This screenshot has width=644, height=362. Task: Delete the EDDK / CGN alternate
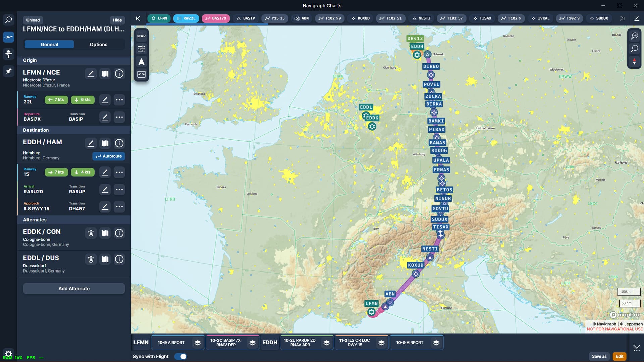pyautogui.click(x=91, y=233)
